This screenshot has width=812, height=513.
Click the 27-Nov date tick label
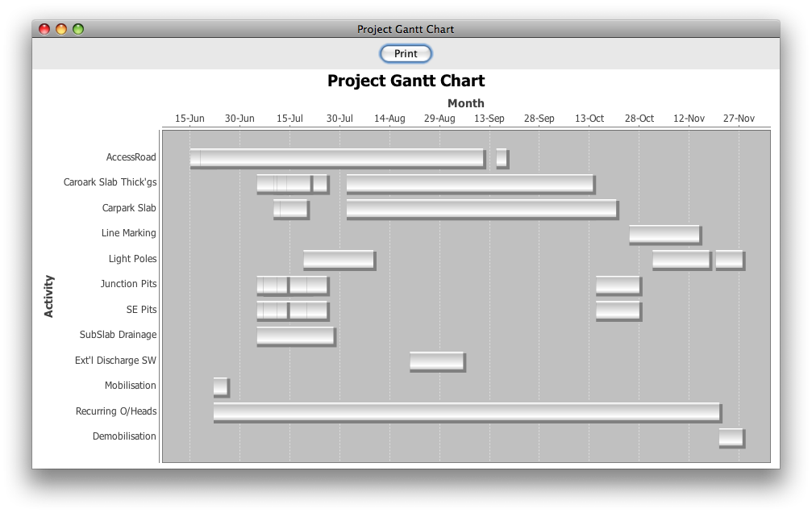[x=739, y=118]
